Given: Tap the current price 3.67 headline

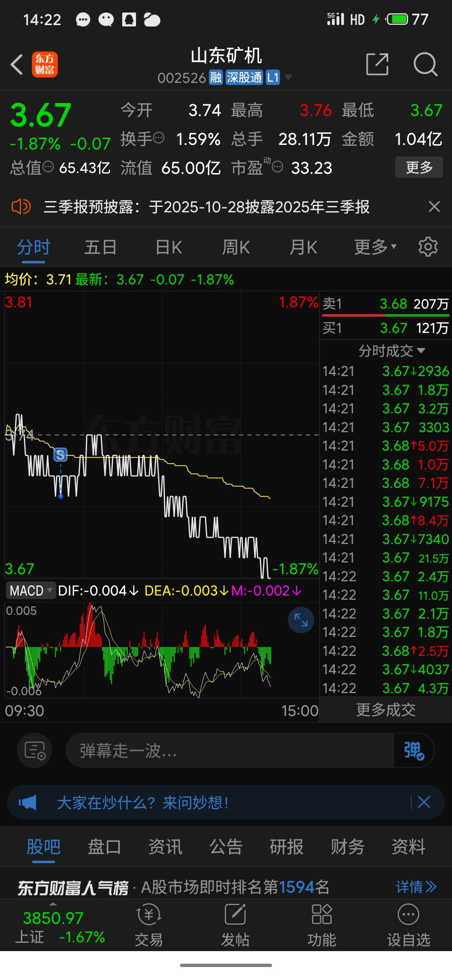Looking at the screenshot, I should (x=41, y=115).
